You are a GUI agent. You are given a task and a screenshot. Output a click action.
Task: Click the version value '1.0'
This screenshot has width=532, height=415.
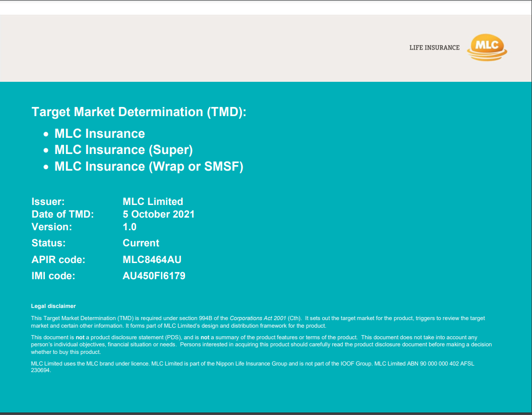tap(130, 227)
